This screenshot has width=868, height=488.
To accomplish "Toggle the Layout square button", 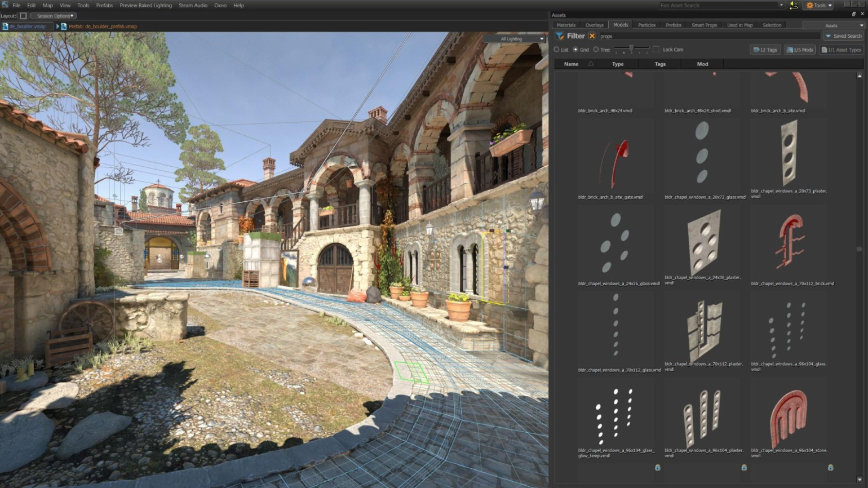I will (23, 16).
